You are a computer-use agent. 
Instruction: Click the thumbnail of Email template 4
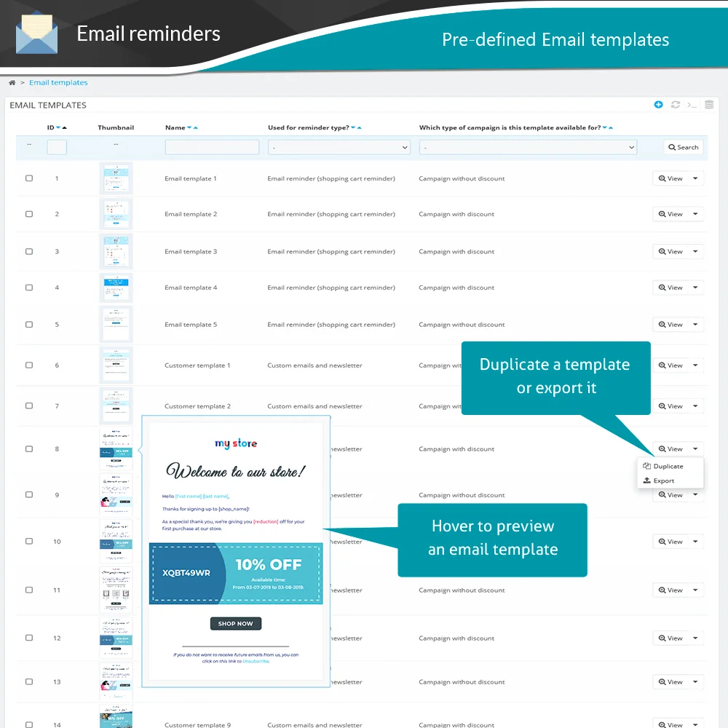click(116, 287)
